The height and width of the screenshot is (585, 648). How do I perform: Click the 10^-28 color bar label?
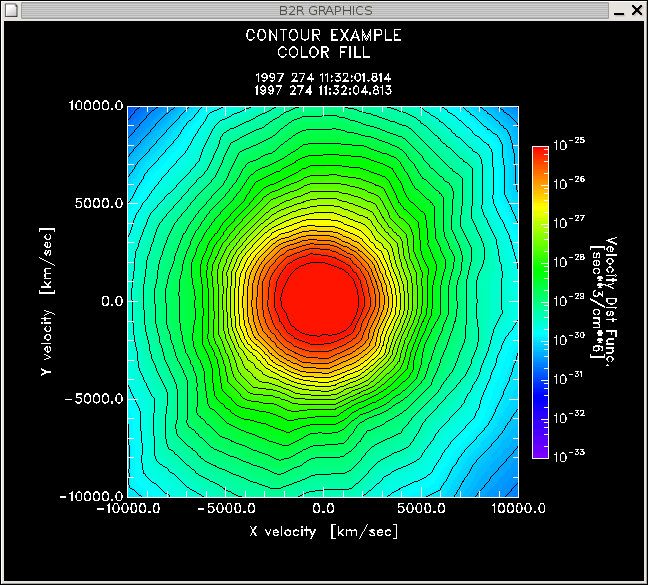point(569,261)
